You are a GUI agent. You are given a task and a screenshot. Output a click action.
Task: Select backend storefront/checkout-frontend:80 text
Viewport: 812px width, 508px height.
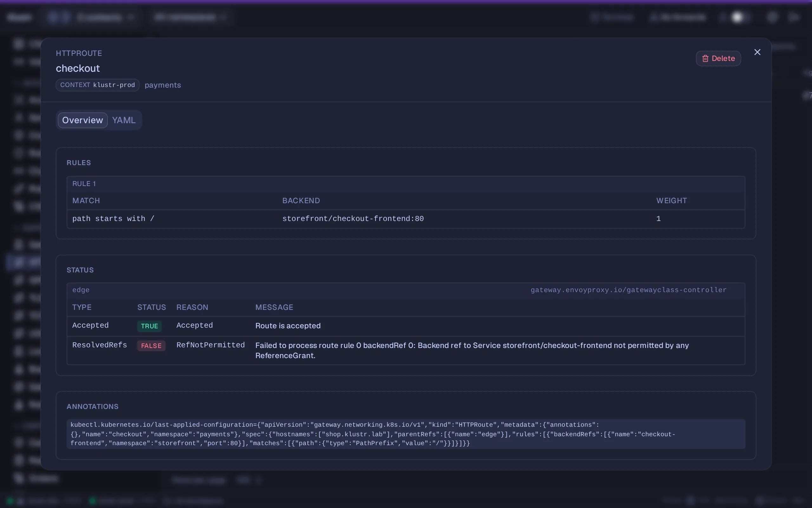coord(353,219)
